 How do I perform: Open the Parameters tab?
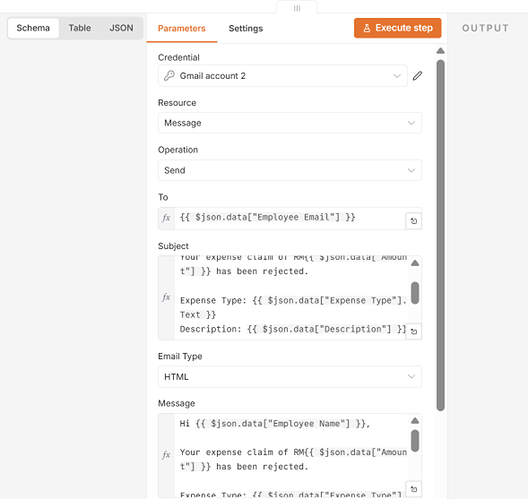point(182,28)
